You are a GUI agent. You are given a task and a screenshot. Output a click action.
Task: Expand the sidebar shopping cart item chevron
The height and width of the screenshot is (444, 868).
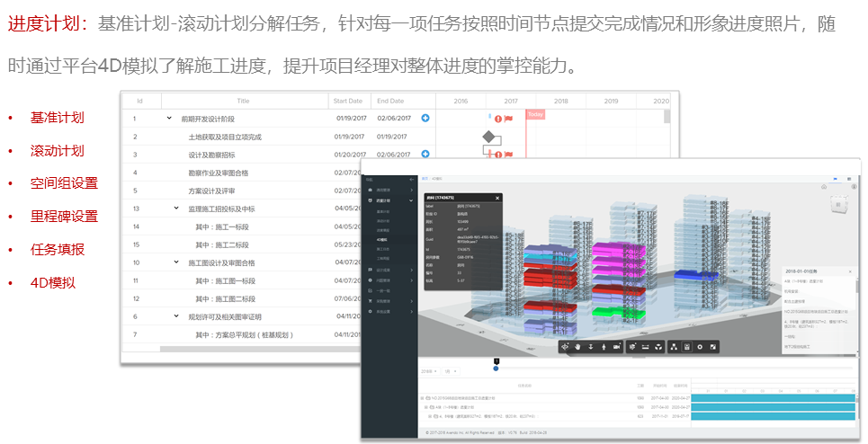click(411, 301)
